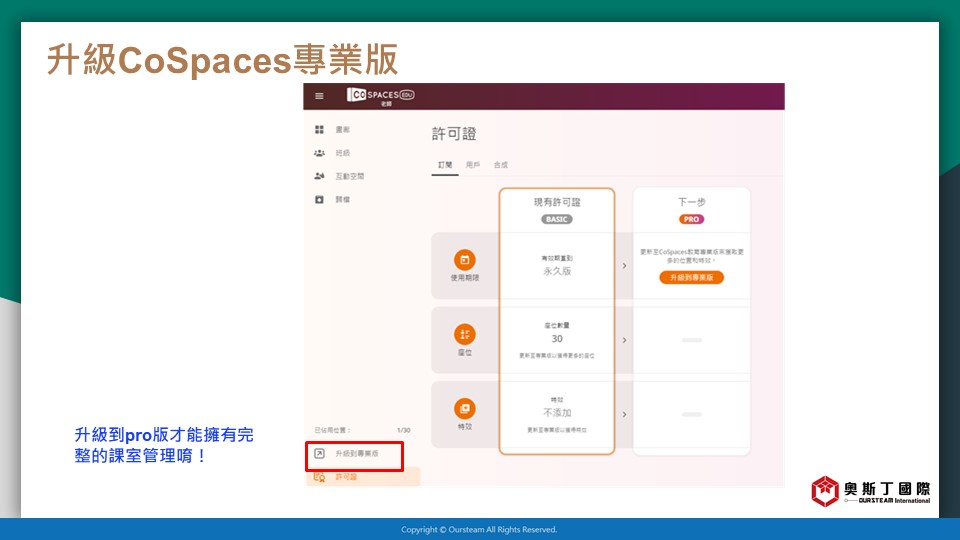Click the chevron arrow in the 特效 row
960x540 pixels.
[624, 414]
